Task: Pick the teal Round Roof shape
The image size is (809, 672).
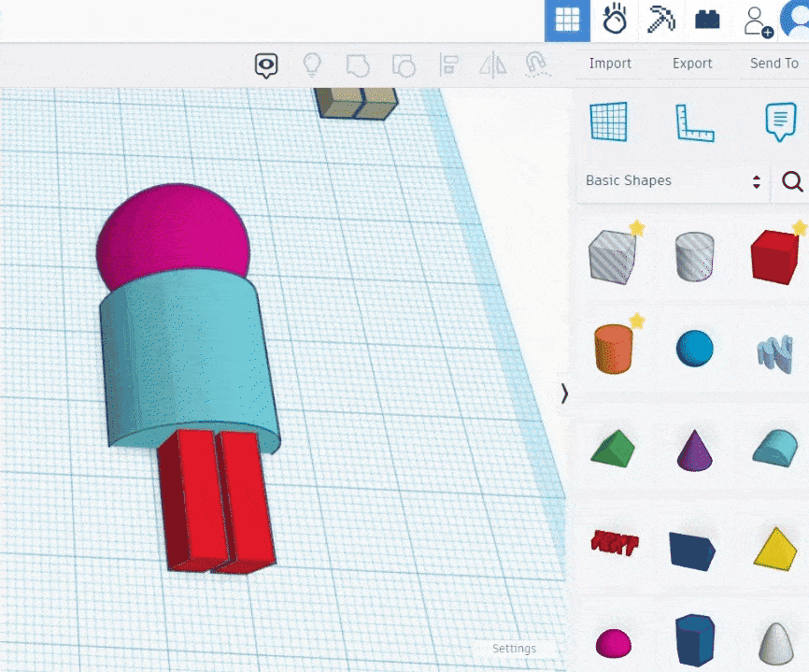Action: (x=775, y=449)
